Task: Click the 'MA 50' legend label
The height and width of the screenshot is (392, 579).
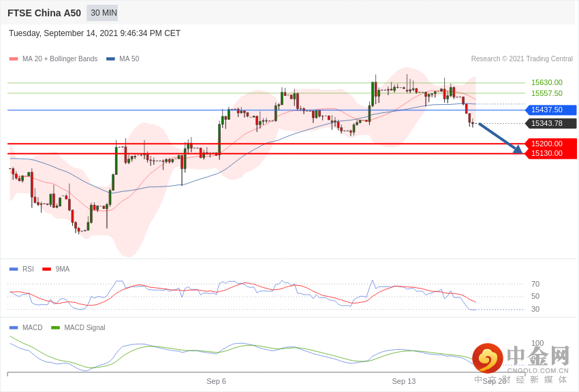Action: pos(129,59)
